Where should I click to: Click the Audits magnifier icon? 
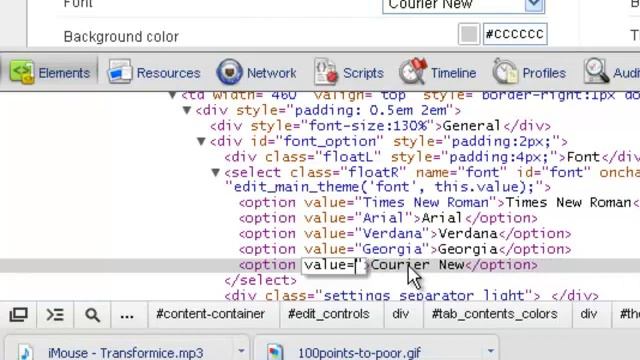[596, 71]
